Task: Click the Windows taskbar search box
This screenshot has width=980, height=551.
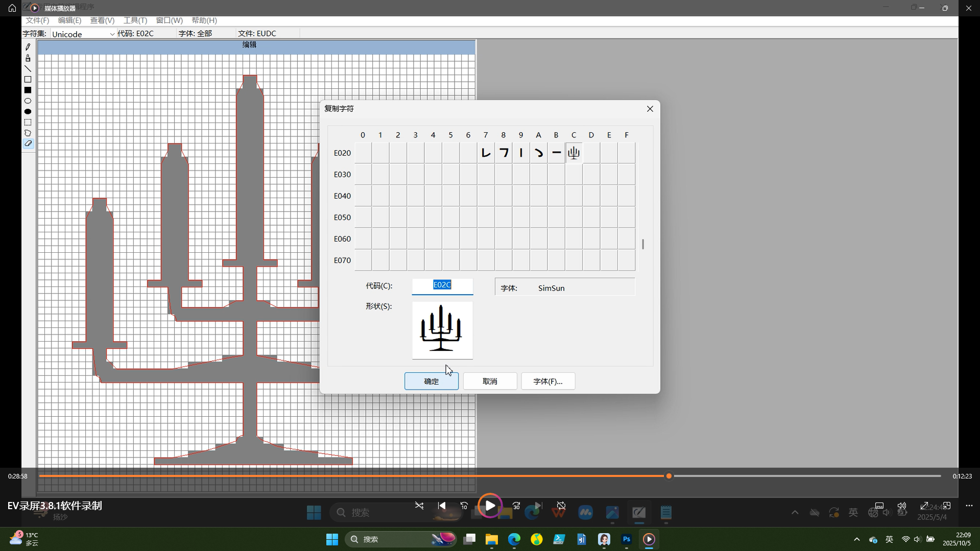Action: coord(400,539)
